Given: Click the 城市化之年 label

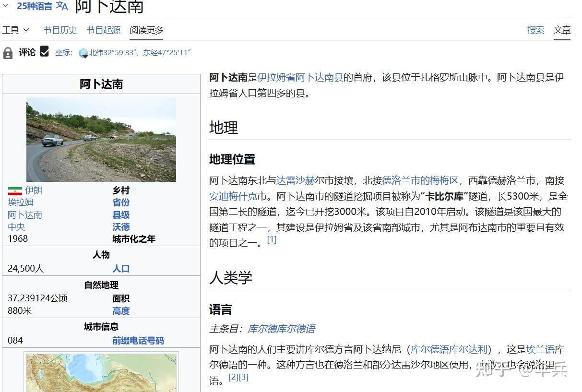Looking at the screenshot, I should point(134,239).
